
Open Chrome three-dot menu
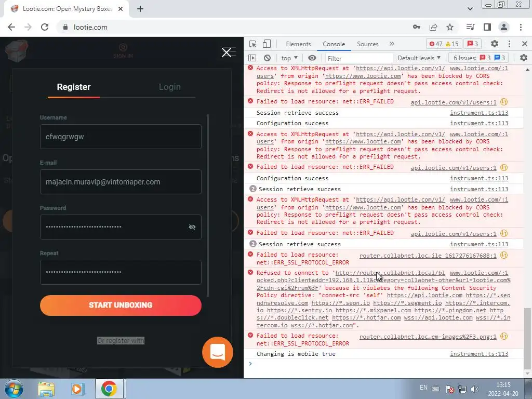click(x=521, y=27)
